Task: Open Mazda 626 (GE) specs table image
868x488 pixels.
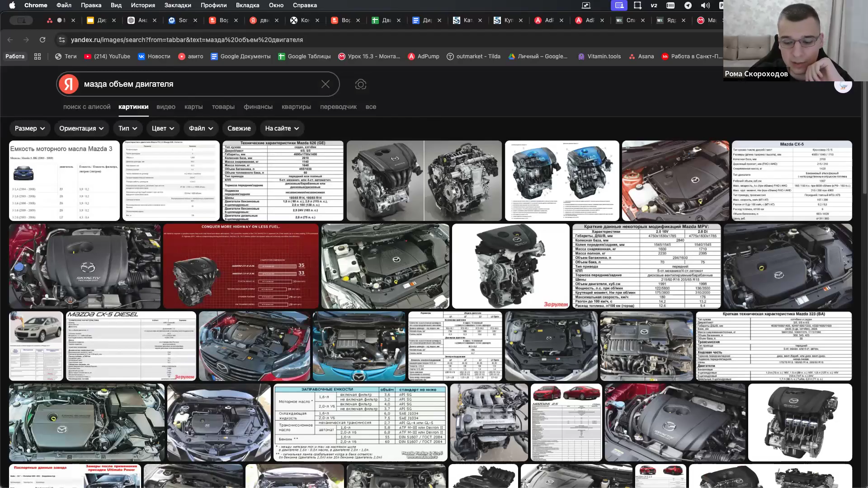Action: point(283,181)
